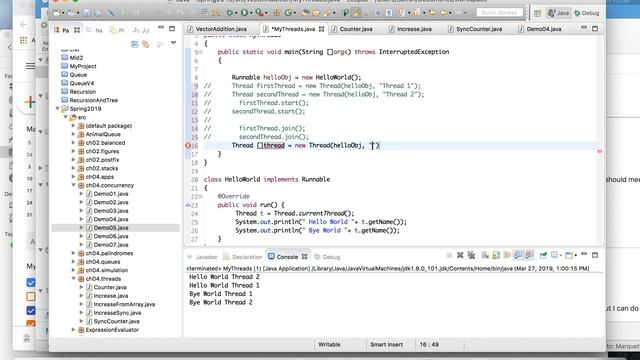The image size is (640, 360).
Task: Click the New Java Package icon
Action: [x=277, y=13]
